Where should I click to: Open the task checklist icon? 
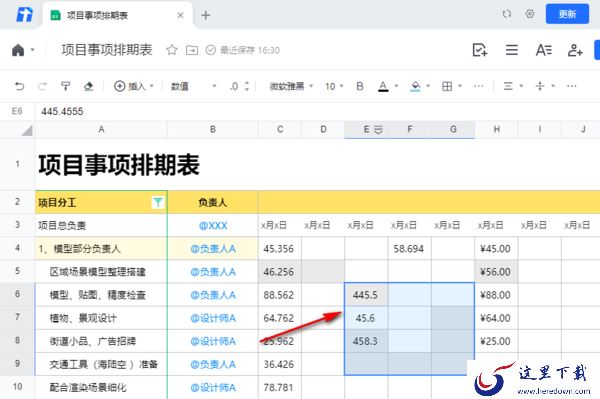coord(479,50)
